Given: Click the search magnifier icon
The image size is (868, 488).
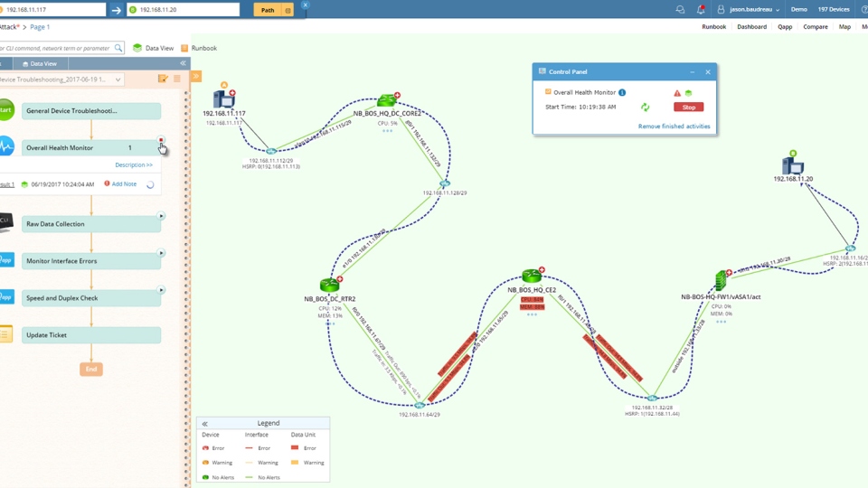Looking at the screenshot, I should click(x=118, y=48).
